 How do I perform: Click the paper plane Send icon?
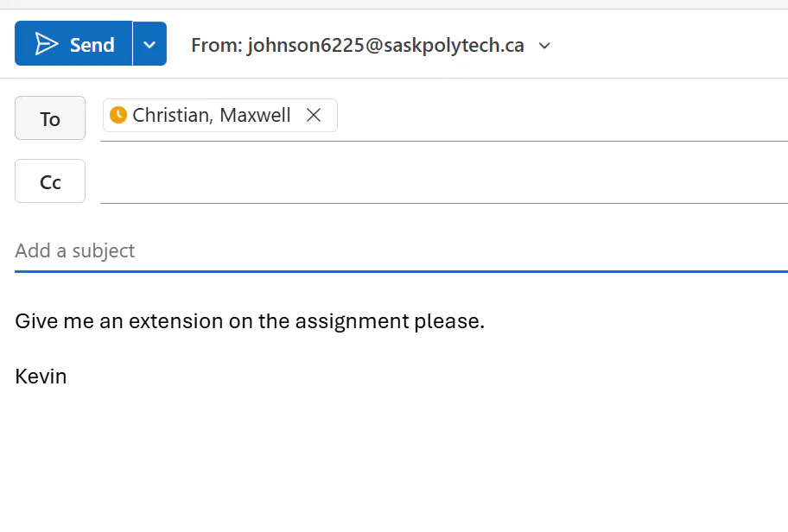[47, 44]
